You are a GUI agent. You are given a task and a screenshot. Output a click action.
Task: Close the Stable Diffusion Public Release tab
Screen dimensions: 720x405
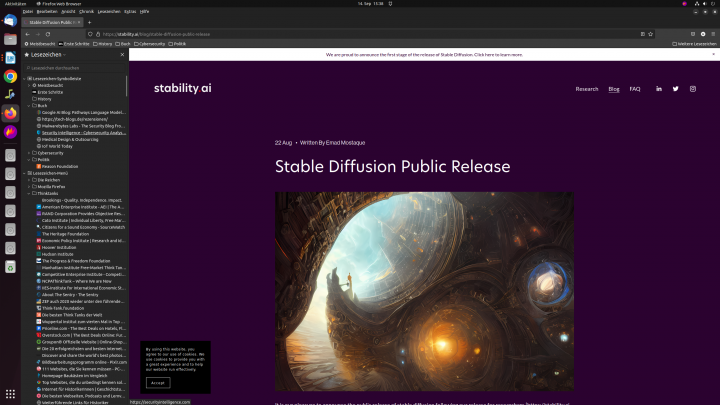point(79,22)
